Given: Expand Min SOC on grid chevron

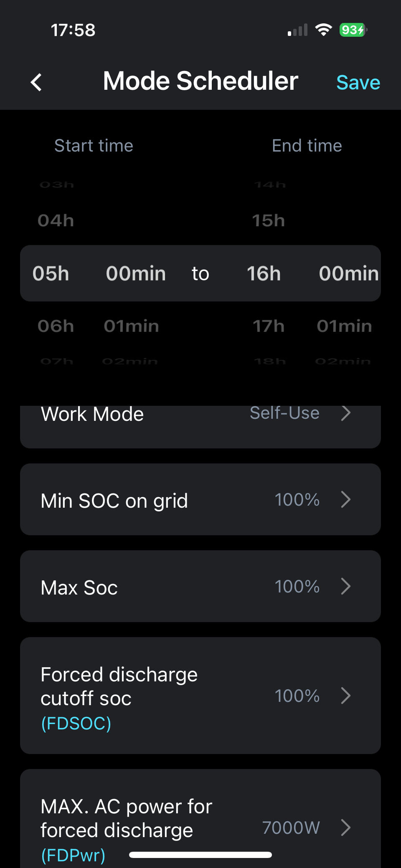Looking at the screenshot, I should click(x=345, y=499).
